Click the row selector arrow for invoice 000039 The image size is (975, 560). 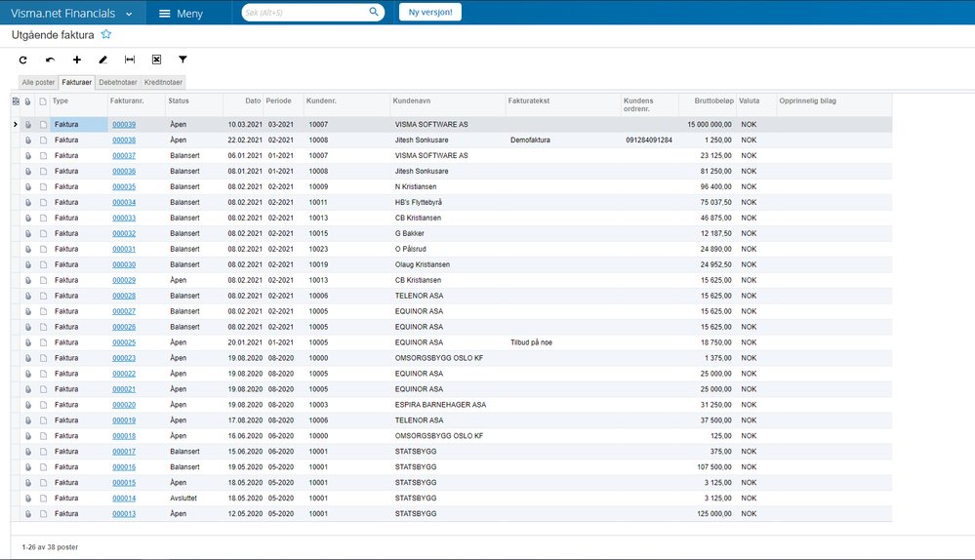pos(16,124)
